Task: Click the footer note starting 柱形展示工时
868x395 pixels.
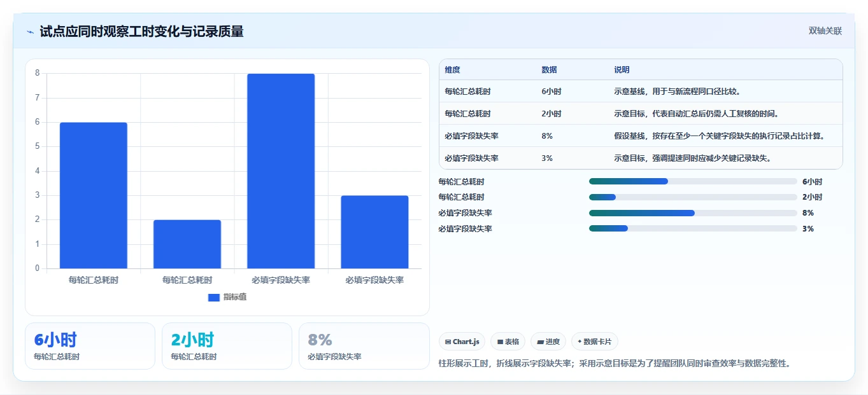Action: click(615, 364)
